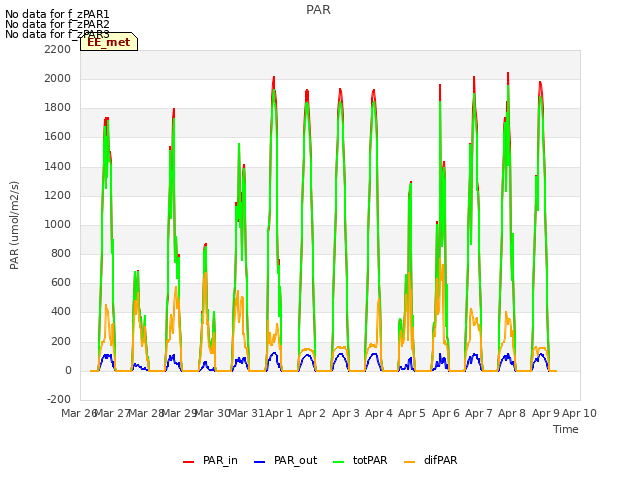Click the -200 y-axis tick label
This screenshot has height=480, width=640.
59,399
